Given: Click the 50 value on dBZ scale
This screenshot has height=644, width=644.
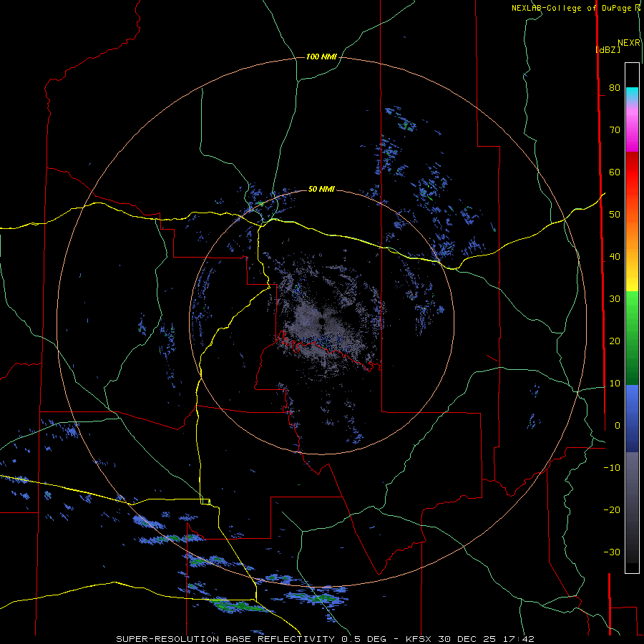Looking at the screenshot, I should coord(615,215).
